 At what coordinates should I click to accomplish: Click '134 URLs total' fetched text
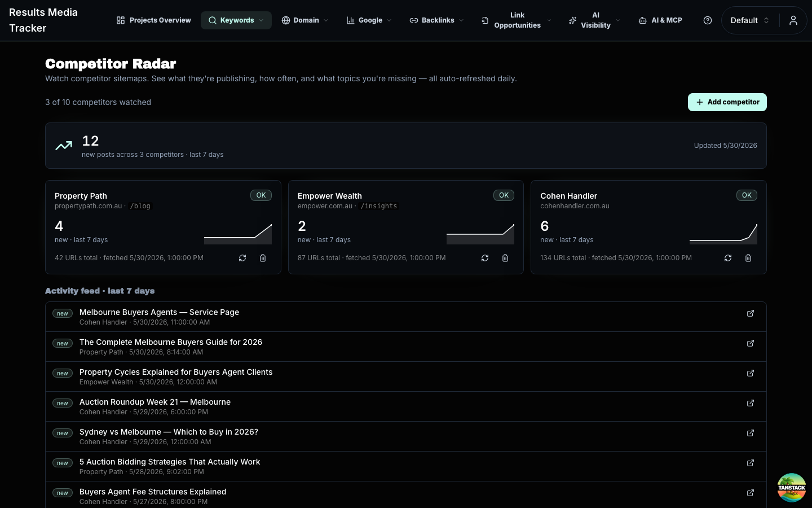[x=616, y=258]
